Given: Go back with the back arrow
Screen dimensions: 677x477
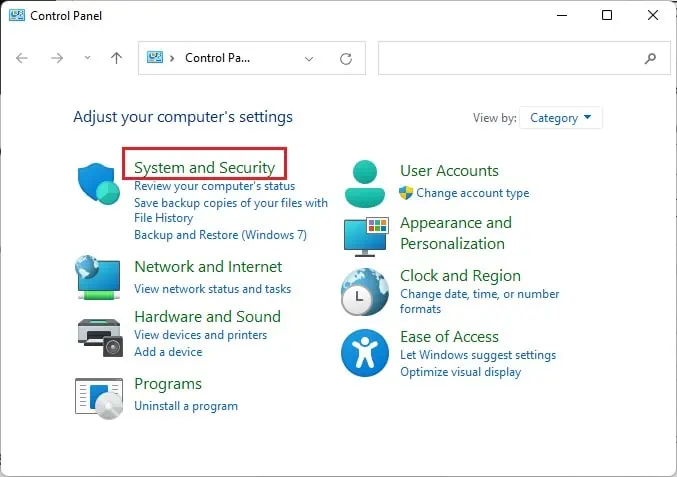Looking at the screenshot, I should 22,58.
